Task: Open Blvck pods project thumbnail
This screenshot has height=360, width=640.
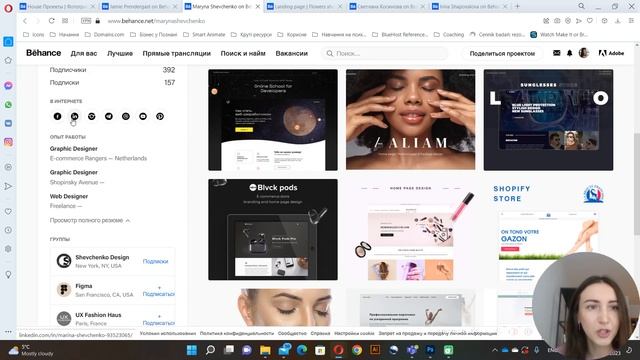Action: click(x=273, y=229)
